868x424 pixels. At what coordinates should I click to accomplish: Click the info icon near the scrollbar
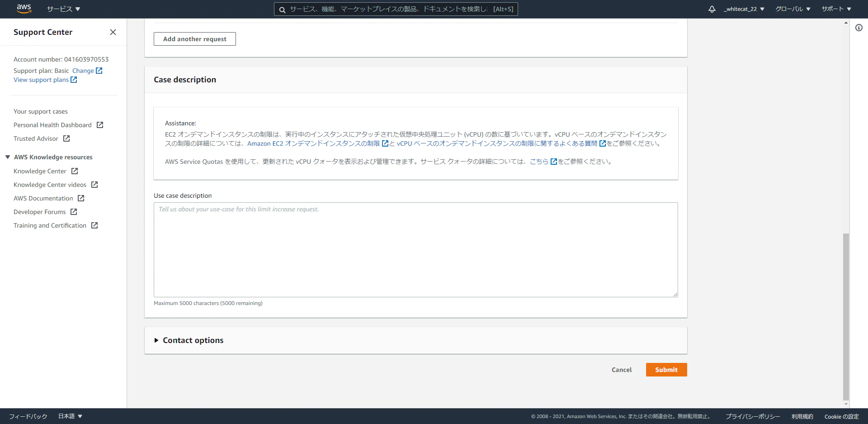[x=859, y=28]
